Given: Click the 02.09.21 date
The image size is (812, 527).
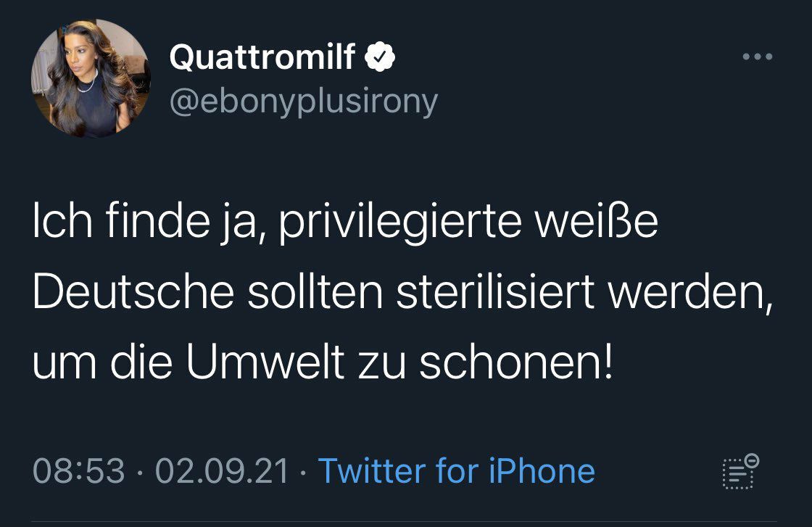Looking at the screenshot, I should click(222, 471).
